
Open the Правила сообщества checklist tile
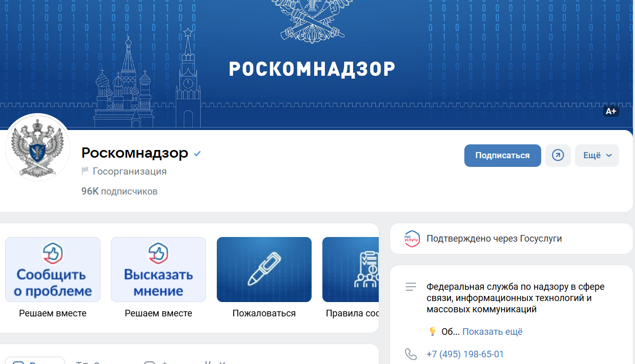tap(351, 269)
